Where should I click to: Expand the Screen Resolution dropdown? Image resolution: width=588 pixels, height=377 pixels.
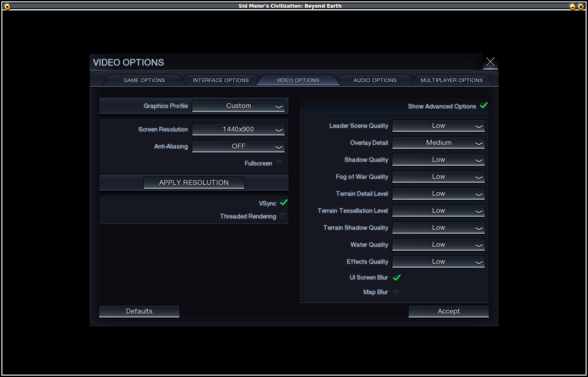pos(238,129)
